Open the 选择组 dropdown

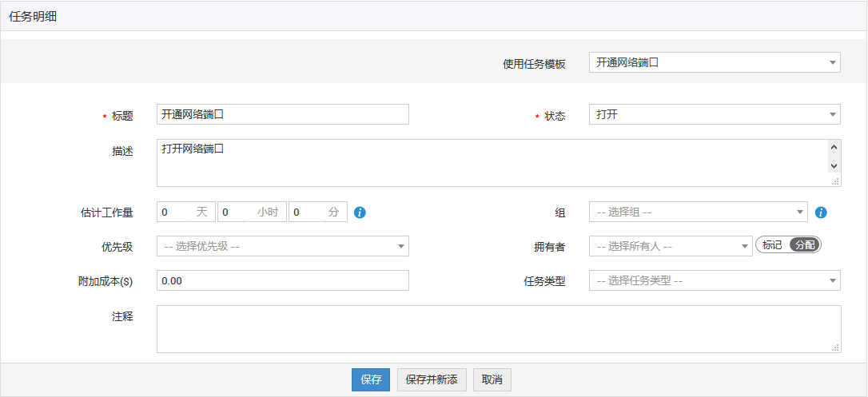(698, 212)
